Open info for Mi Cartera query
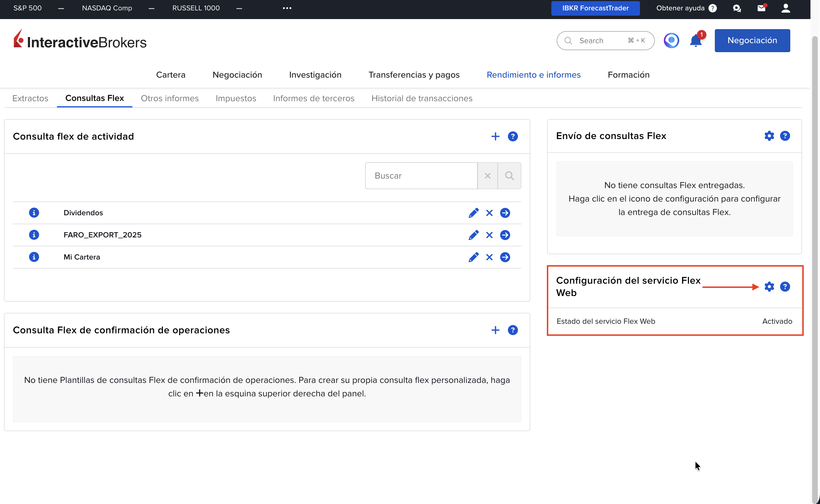Screen dimensions: 820x504 [34, 257]
